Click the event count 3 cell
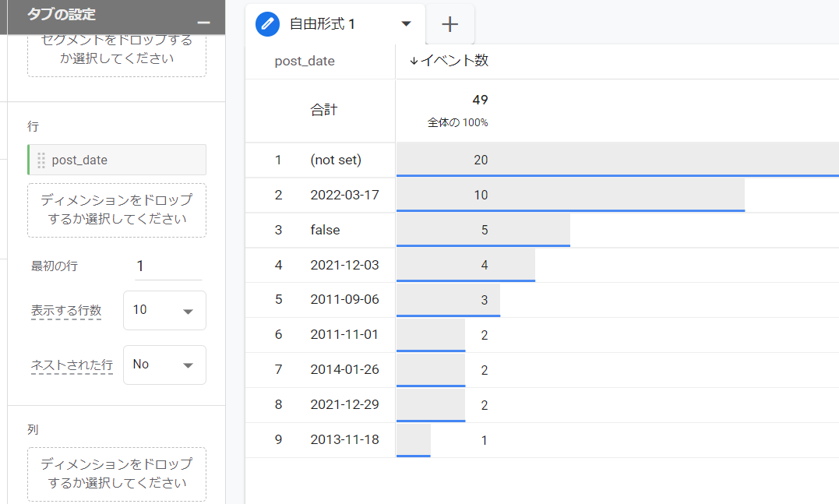The height and width of the screenshot is (504, 839). (485, 300)
